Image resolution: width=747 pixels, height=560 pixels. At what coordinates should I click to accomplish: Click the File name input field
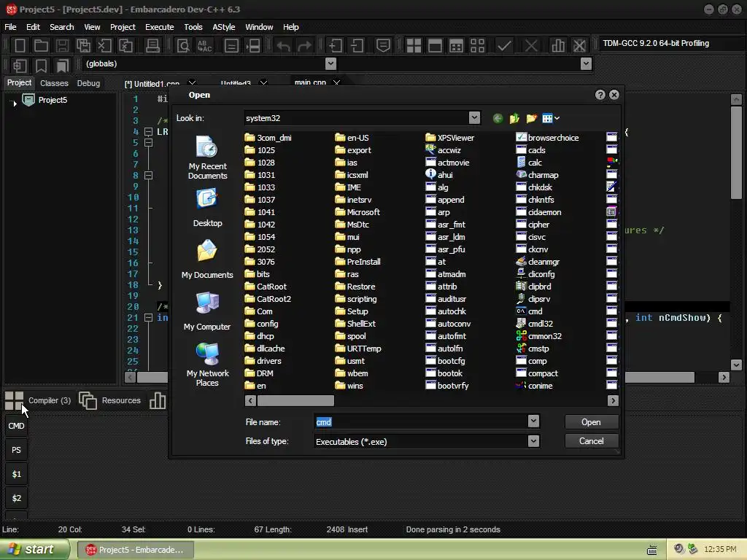(421, 422)
